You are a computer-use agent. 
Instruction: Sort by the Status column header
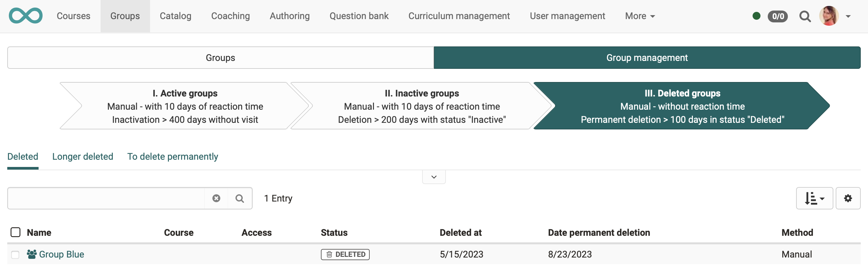(334, 232)
